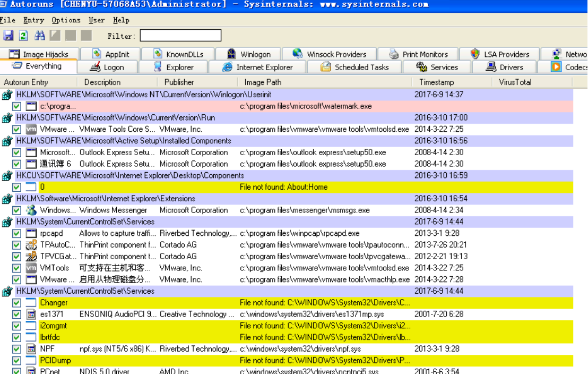Switch to the LSA Providers tab
Image resolution: width=588 pixels, height=374 pixels.
click(499, 54)
